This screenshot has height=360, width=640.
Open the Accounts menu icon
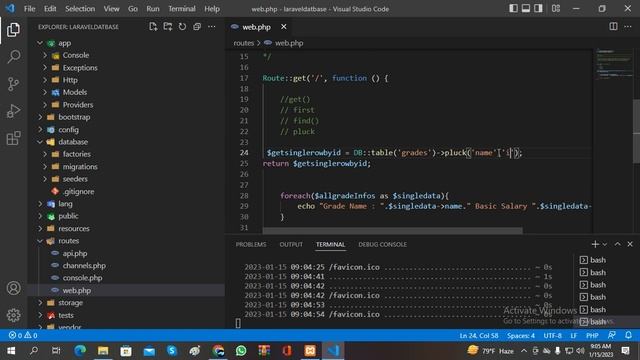coord(13,288)
